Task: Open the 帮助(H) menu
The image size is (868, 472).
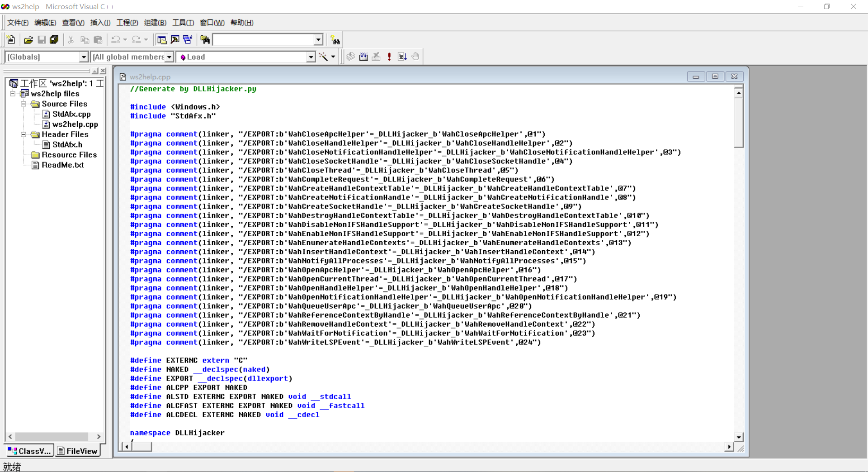Action: (242, 23)
